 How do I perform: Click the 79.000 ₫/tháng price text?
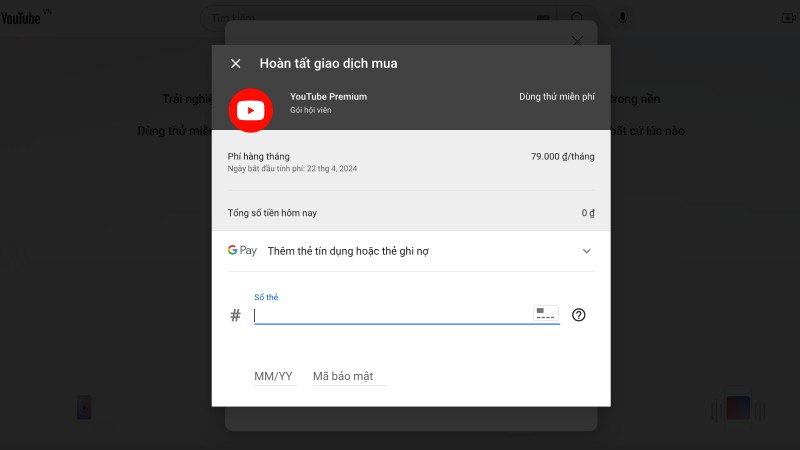[562, 157]
